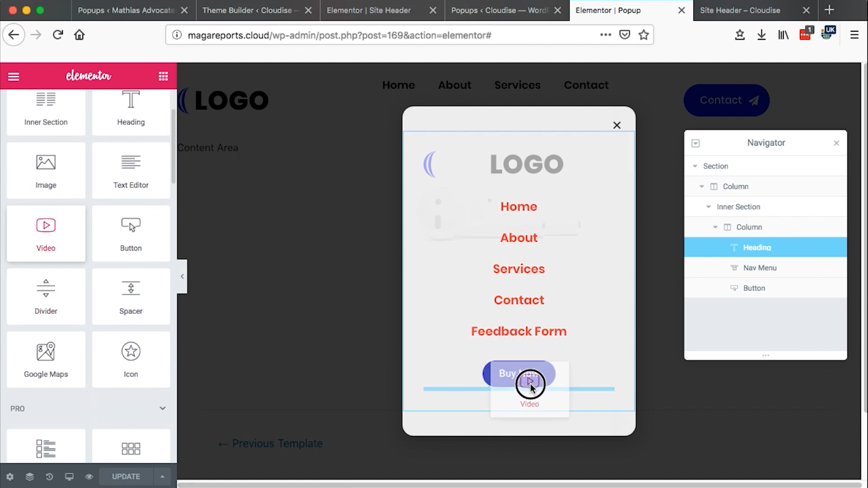This screenshot has width=868, height=488.
Task: Click Contact link in popup menu
Action: (x=519, y=300)
